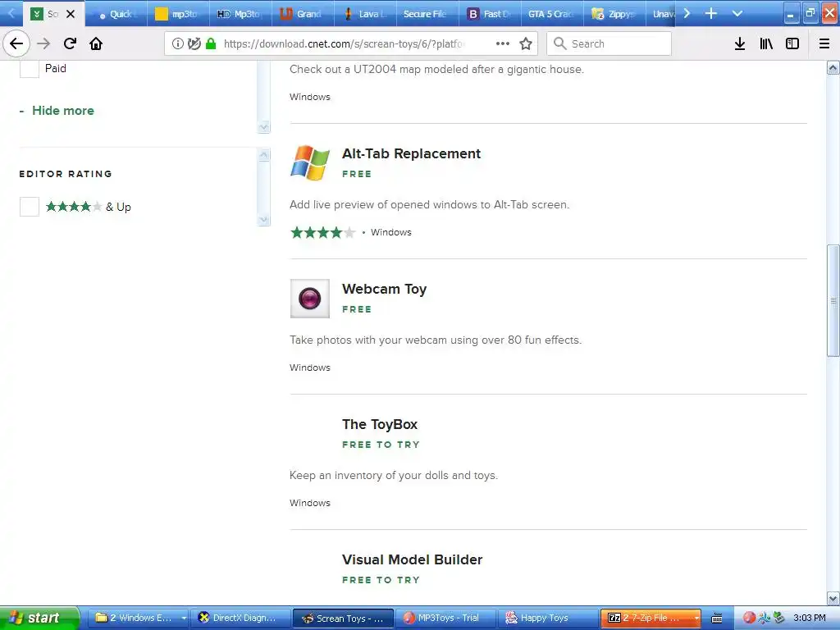Show site information via the info icon

[178, 44]
